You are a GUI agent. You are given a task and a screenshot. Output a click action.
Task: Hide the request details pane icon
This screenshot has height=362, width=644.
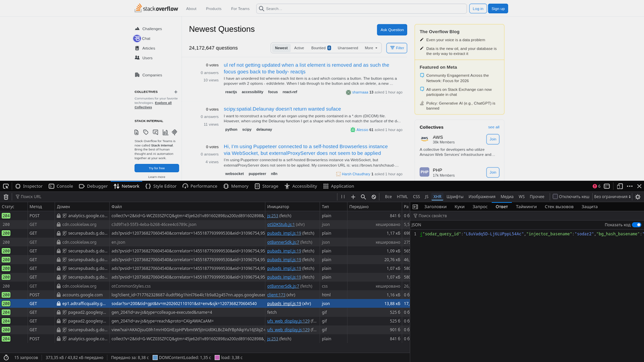(x=415, y=207)
